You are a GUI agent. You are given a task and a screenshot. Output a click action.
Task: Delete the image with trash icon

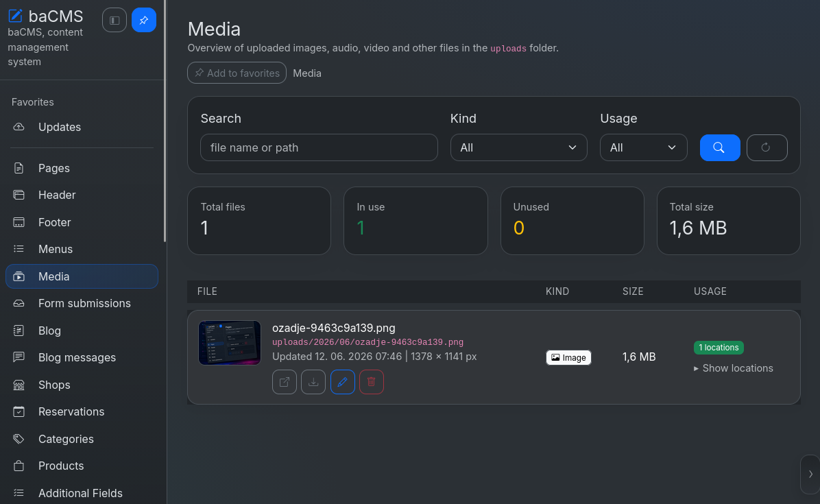point(372,382)
